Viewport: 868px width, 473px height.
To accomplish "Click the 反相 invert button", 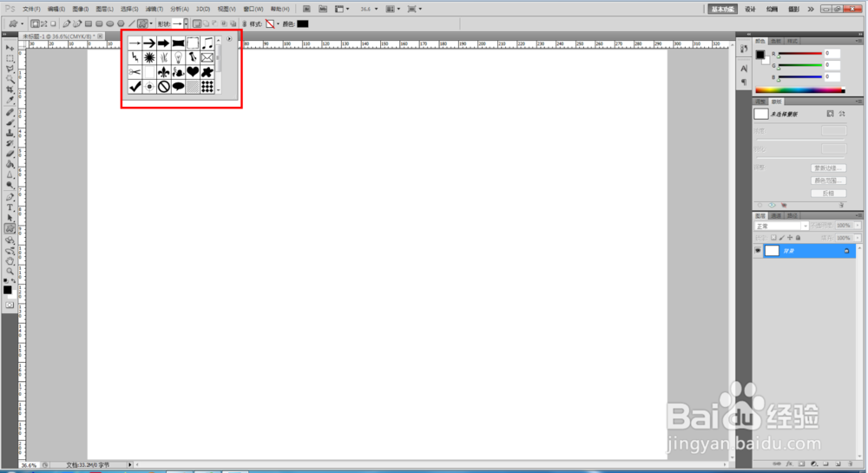I will pyautogui.click(x=828, y=194).
